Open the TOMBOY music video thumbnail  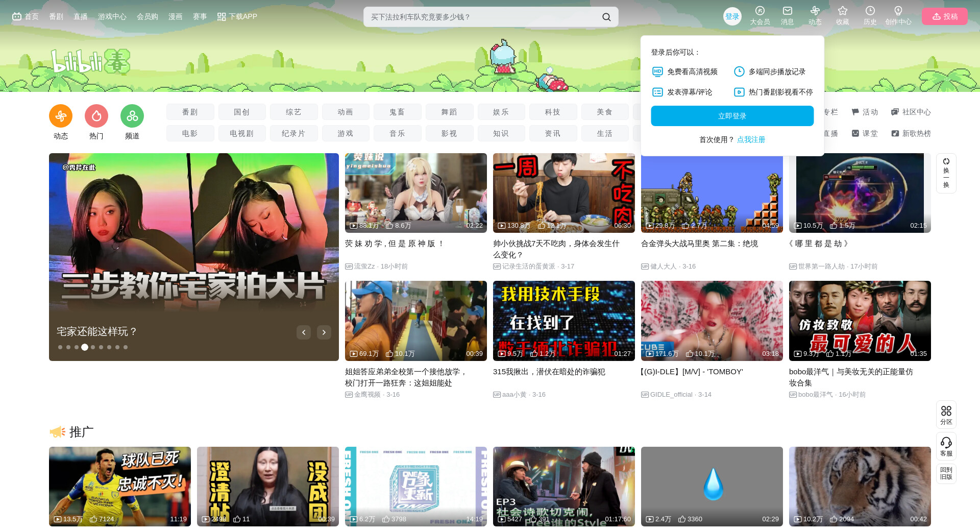click(712, 321)
